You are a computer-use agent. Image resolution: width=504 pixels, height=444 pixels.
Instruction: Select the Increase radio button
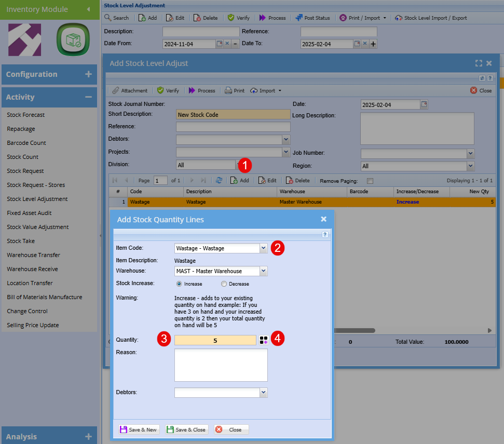(179, 284)
